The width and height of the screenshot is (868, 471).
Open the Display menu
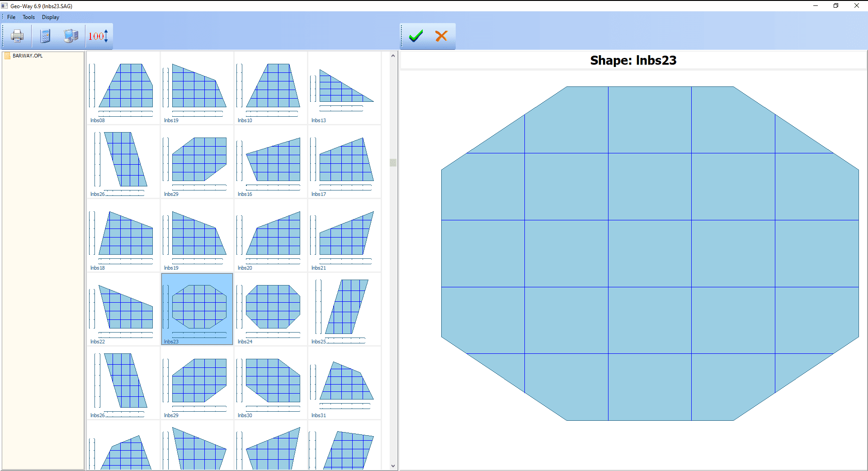(x=51, y=17)
